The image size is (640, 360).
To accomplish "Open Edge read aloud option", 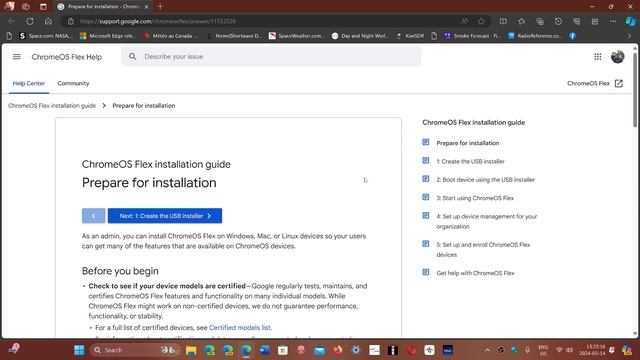I will pos(464,21).
